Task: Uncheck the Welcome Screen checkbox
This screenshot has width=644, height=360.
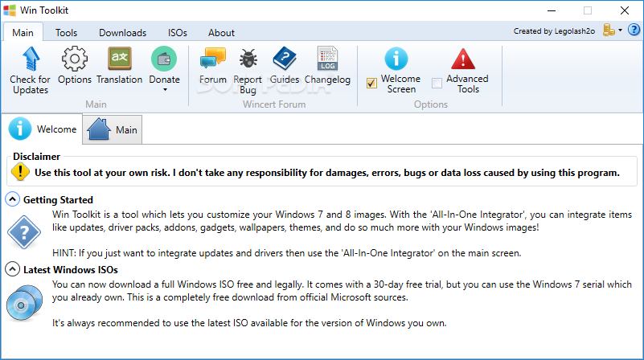Action: tap(371, 84)
